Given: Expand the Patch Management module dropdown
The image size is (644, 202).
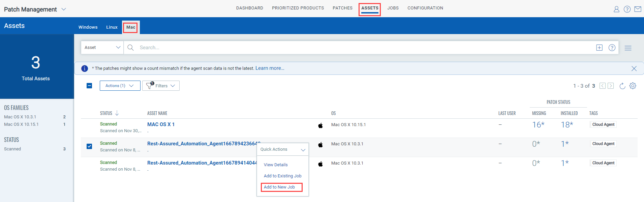Looking at the screenshot, I should tap(64, 9).
